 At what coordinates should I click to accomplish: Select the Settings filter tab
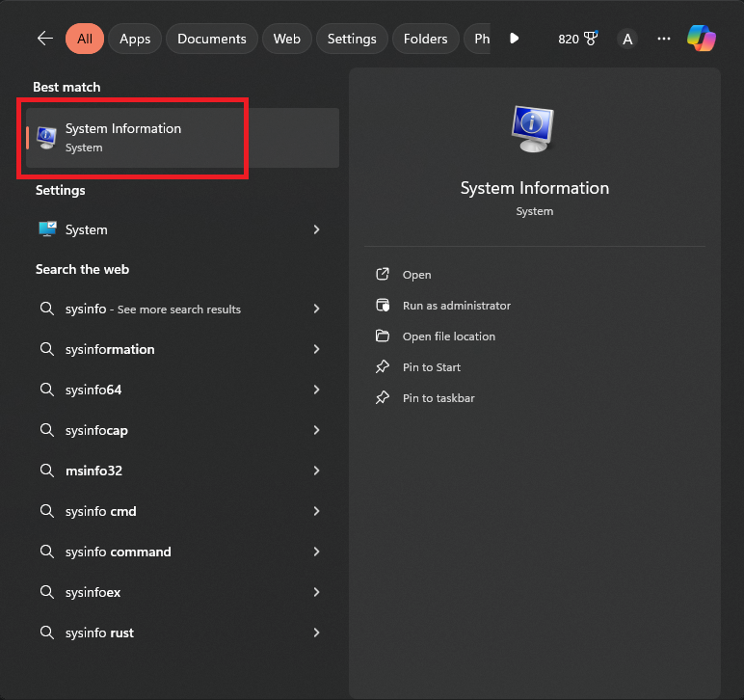pyautogui.click(x=352, y=39)
